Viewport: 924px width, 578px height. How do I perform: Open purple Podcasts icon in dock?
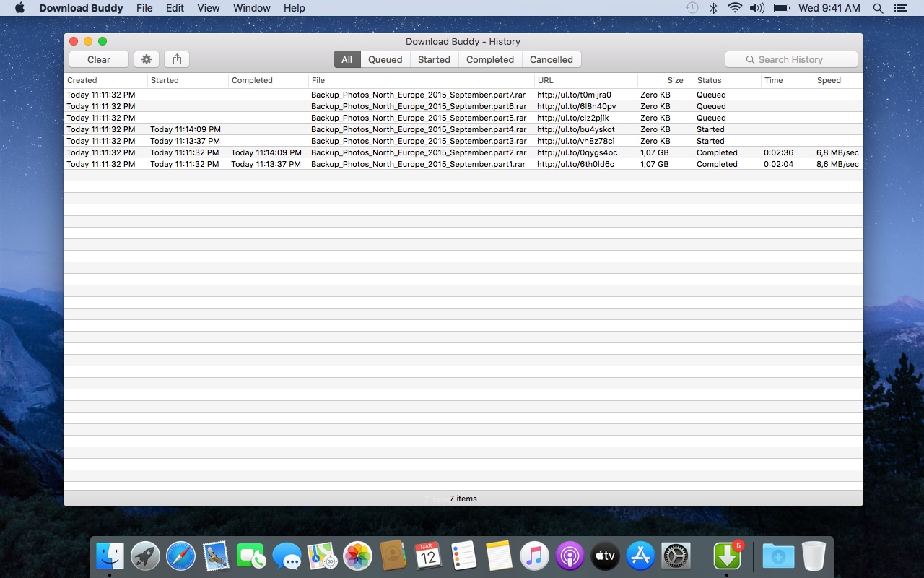570,556
